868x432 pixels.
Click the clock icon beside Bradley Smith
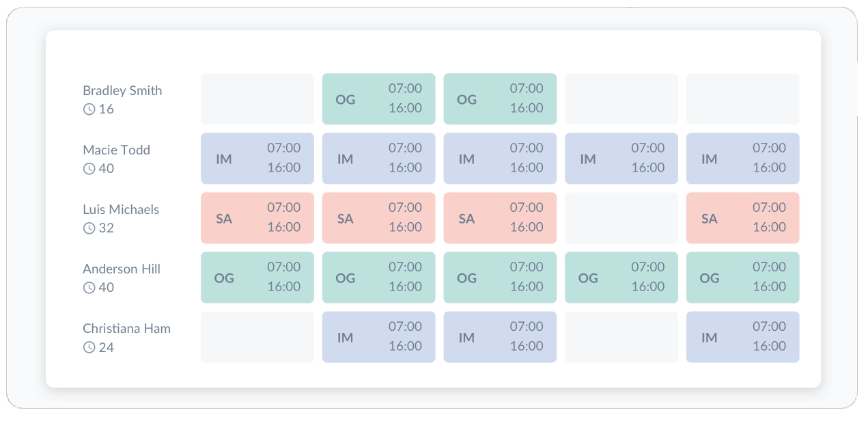[88, 109]
